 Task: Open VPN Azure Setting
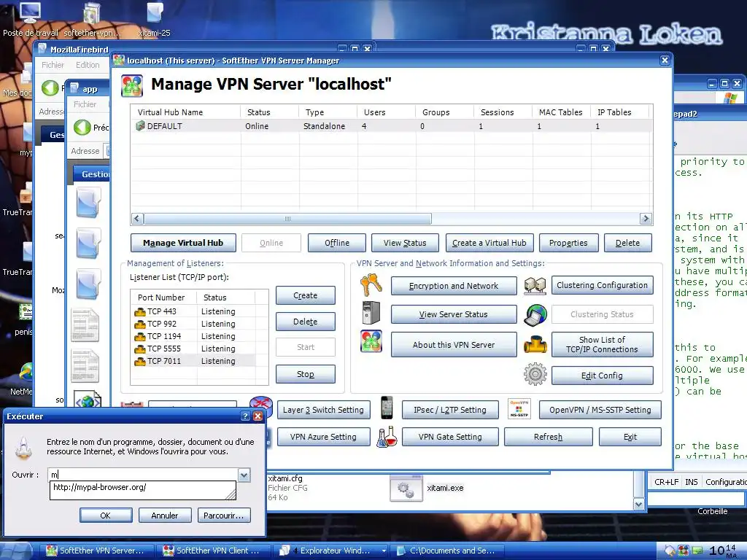323,437
